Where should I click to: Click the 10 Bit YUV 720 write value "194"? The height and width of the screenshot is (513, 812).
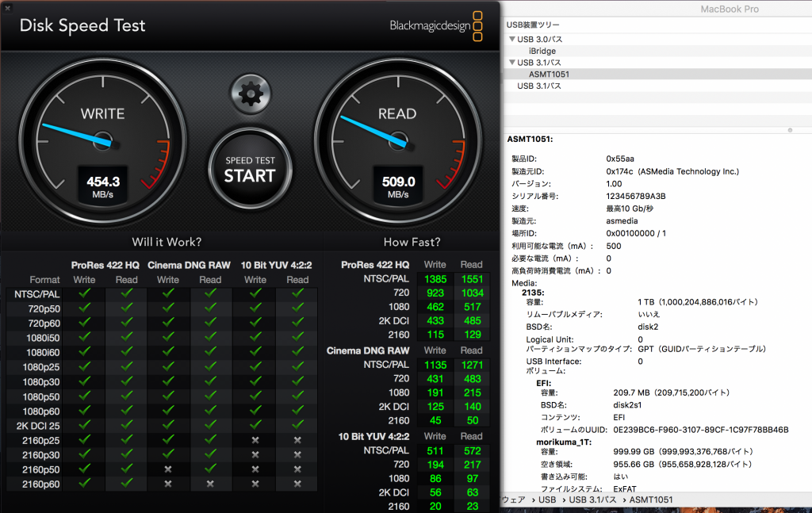[435, 465]
